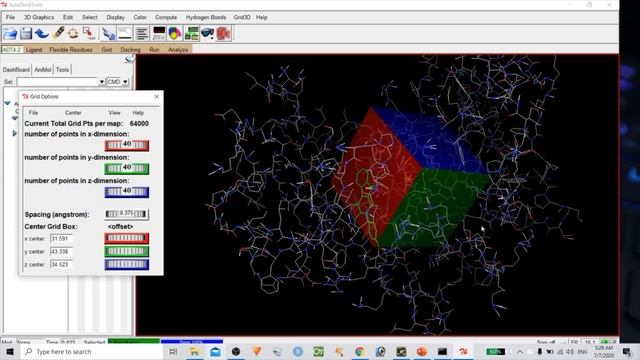The height and width of the screenshot is (360, 640).
Task: Open the Compute menu
Action: [x=166, y=17]
